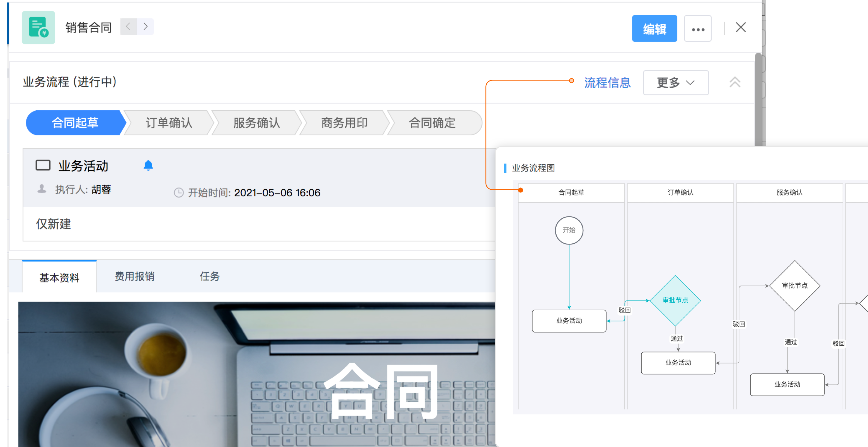Click start time 2021-05-06 16:06

pos(277,192)
